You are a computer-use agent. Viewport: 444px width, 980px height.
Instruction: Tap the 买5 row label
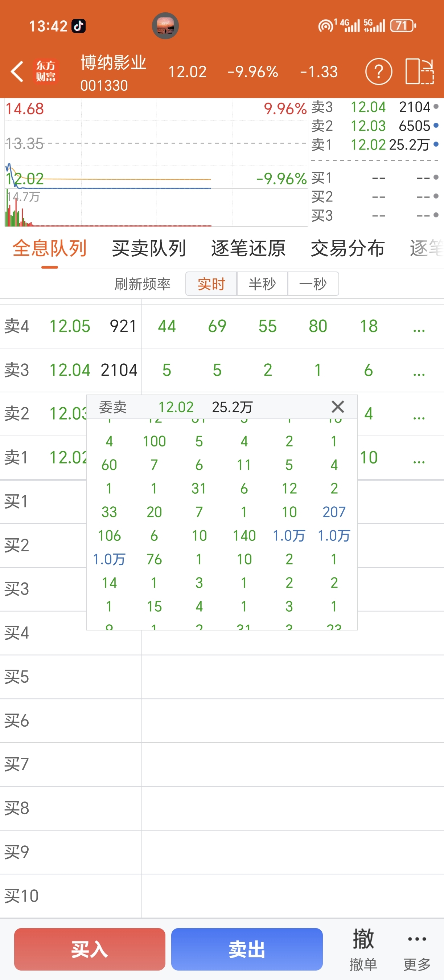(16, 677)
